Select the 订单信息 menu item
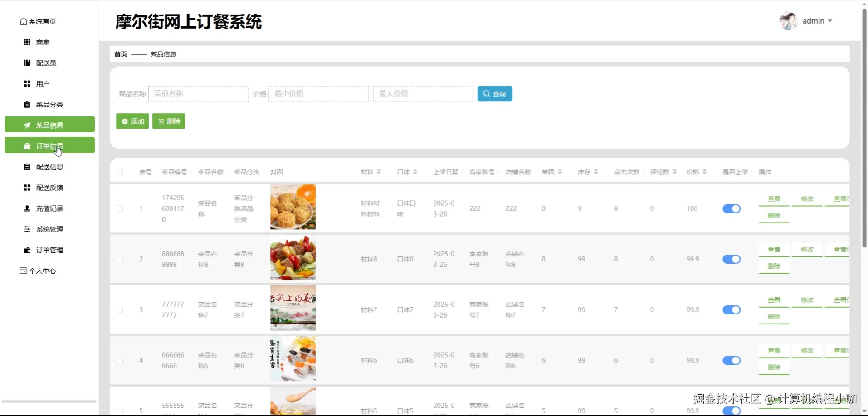This screenshot has width=868, height=416. (49, 145)
